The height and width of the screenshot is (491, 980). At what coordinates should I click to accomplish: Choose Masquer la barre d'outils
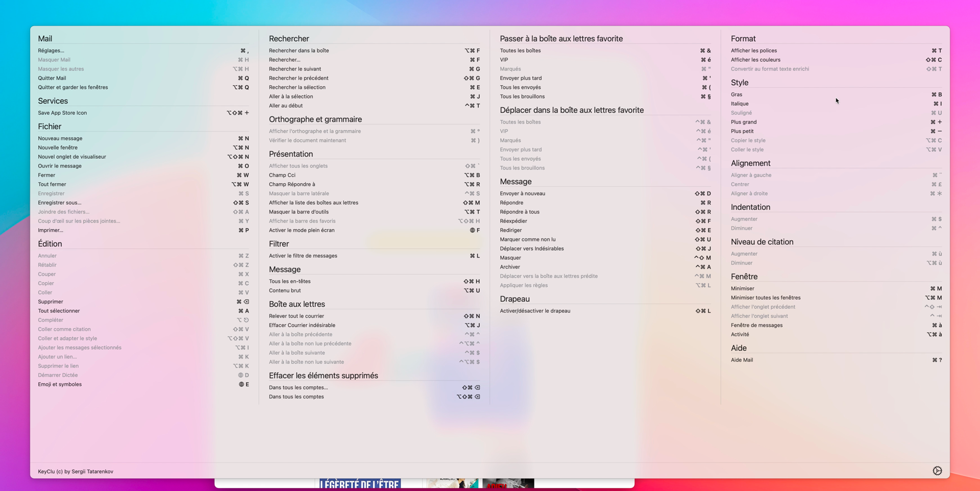coord(375,212)
